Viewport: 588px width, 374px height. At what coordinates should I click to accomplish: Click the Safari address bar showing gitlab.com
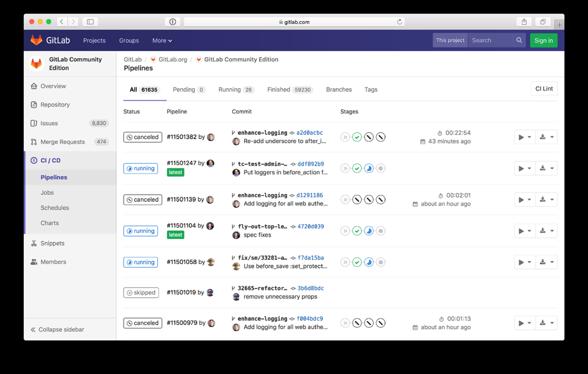(295, 22)
